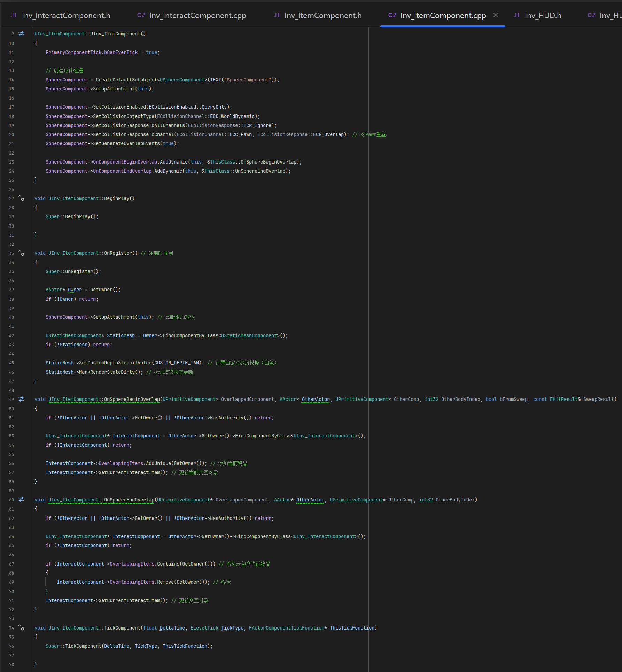Click "Super::BeginPlay();" on line 29

72,217
